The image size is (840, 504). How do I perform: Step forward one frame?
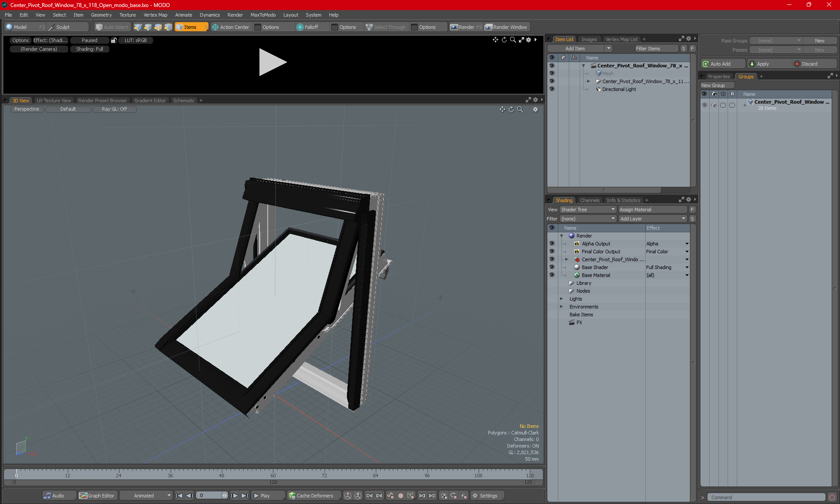pos(234,496)
